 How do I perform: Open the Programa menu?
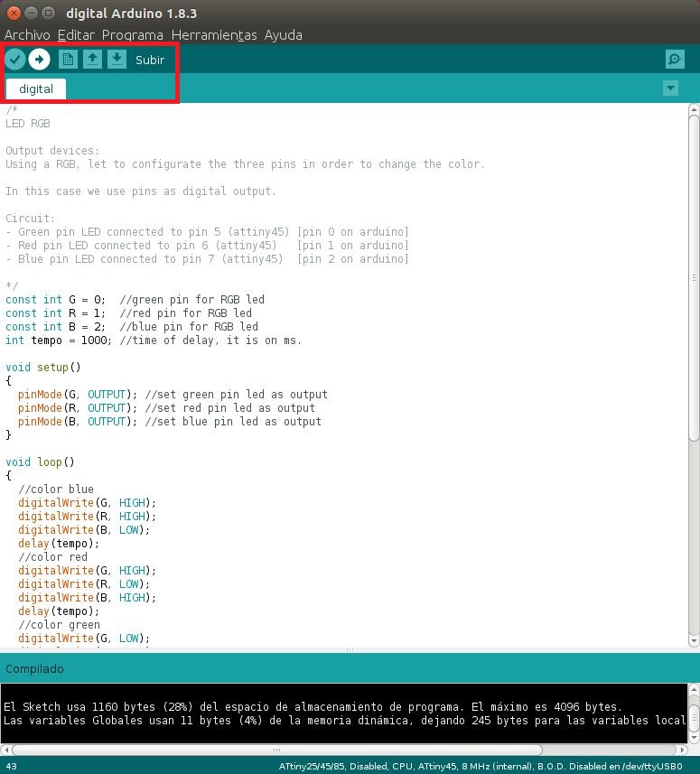click(132, 35)
